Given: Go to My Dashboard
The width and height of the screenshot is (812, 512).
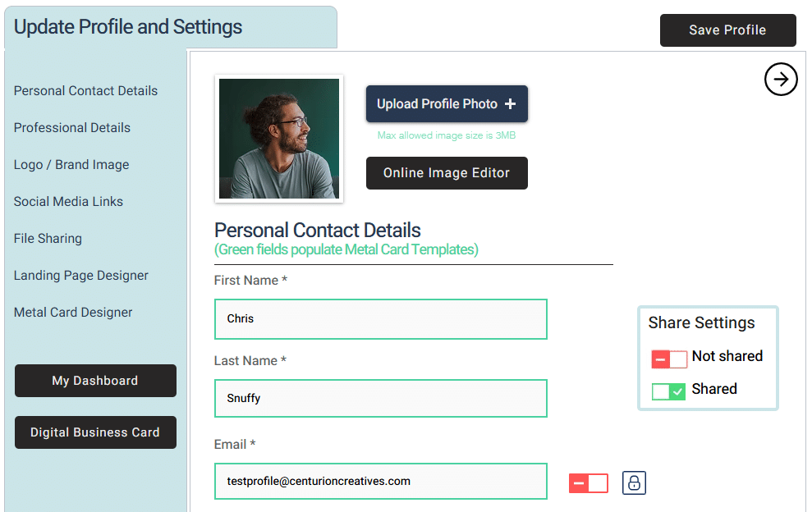Looking at the screenshot, I should 95,381.
